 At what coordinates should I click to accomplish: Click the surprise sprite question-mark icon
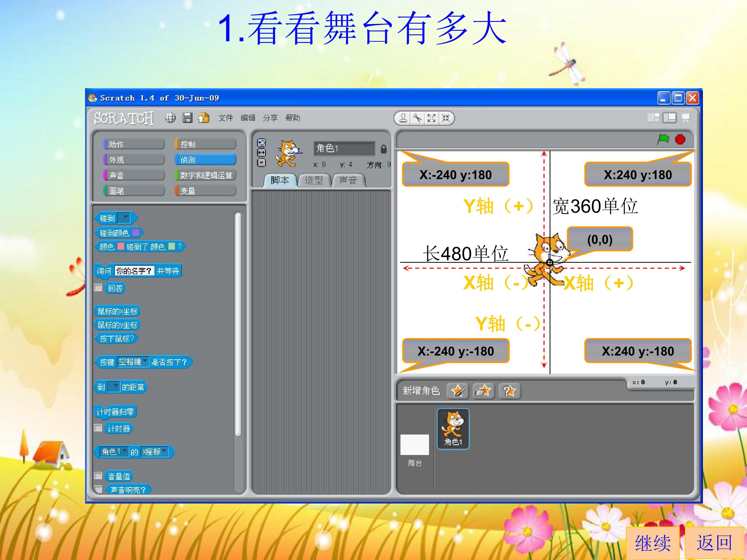[x=510, y=391]
